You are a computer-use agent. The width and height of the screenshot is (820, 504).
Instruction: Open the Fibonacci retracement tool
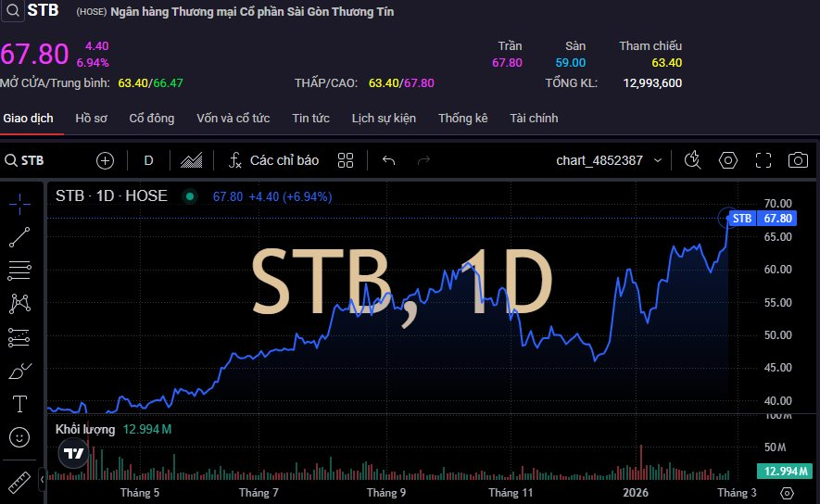(x=19, y=270)
